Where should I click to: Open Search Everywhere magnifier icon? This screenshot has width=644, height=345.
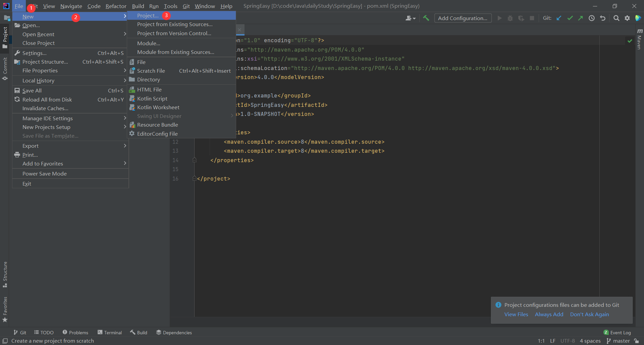[x=616, y=18]
